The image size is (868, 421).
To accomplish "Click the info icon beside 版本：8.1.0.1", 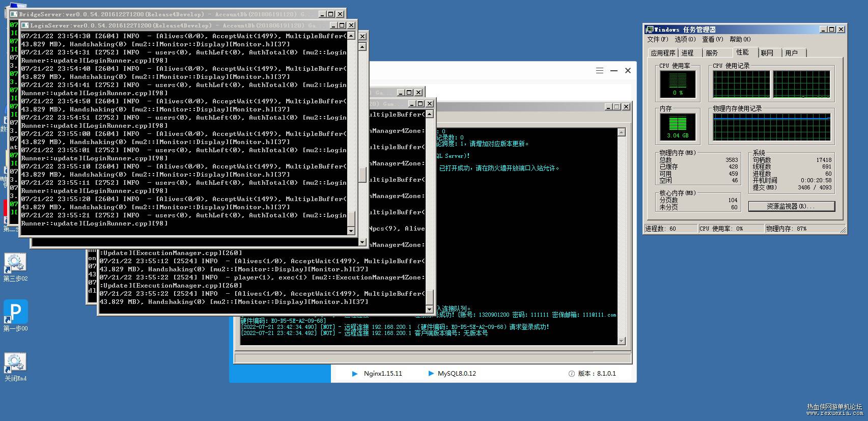I will [x=572, y=374].
